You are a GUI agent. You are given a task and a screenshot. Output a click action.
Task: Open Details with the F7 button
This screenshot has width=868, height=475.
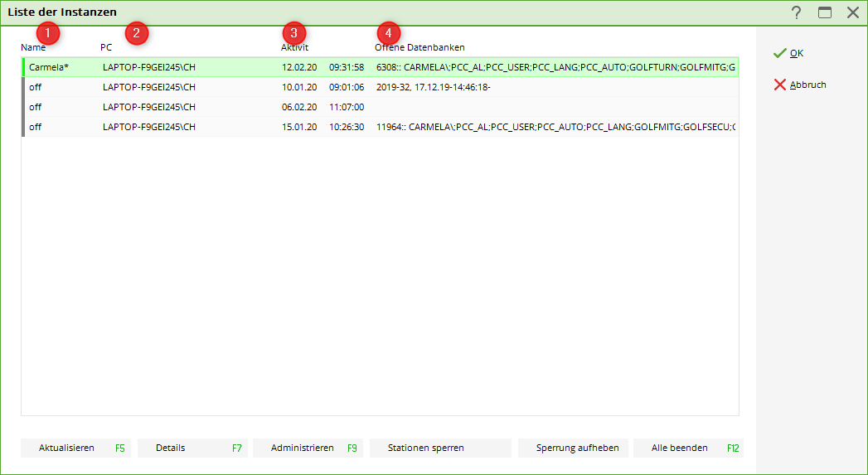tap(192, 448)
